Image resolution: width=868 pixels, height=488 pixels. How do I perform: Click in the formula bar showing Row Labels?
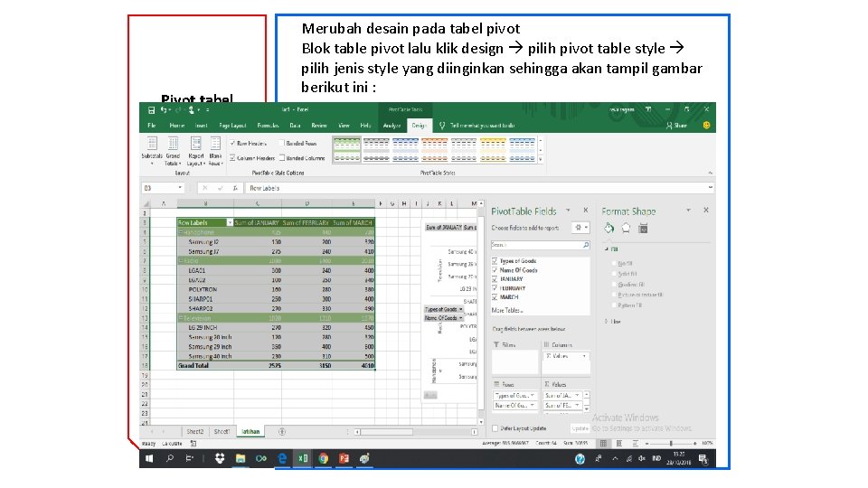click(479, 188)
